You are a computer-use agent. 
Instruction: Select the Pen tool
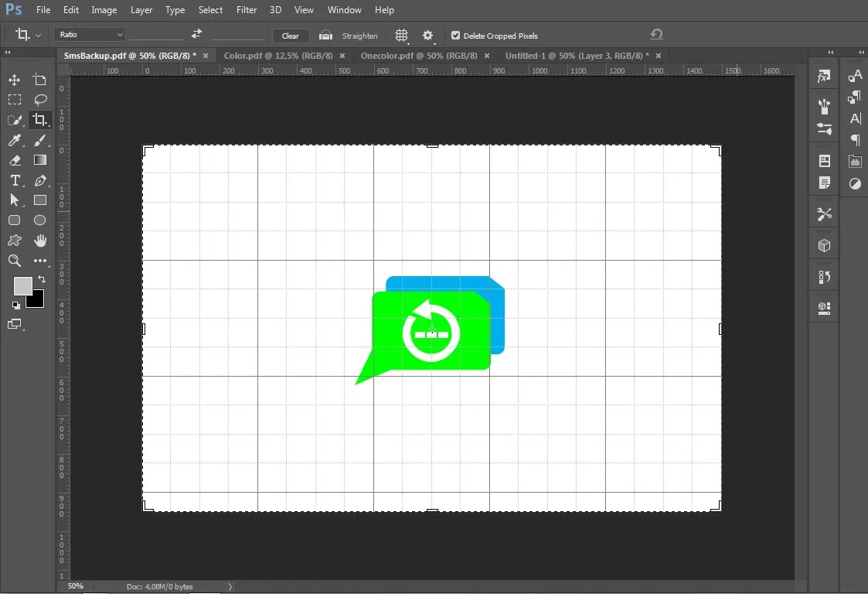pyautogui.click(x=40, y=181)
